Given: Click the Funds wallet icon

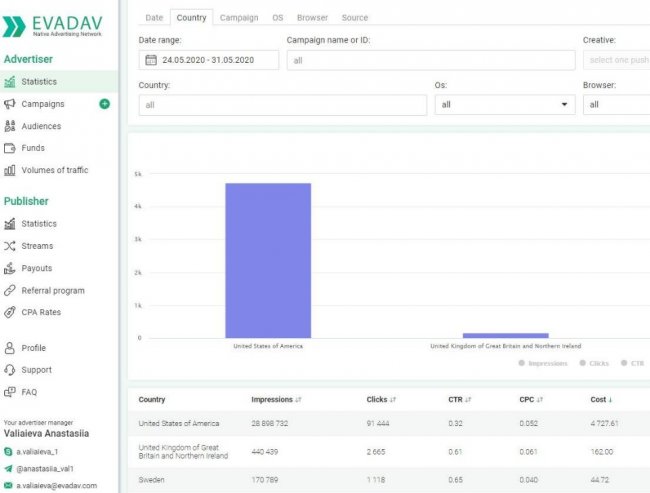Looking at the screenshot, I should pos(10,148).
